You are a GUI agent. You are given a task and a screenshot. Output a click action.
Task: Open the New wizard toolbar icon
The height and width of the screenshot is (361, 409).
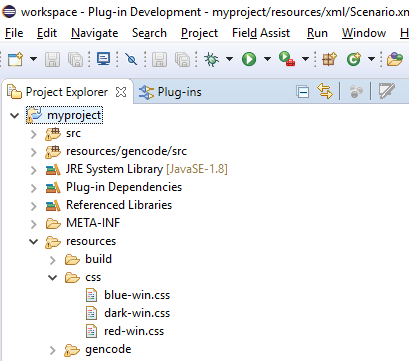point(15,59)
